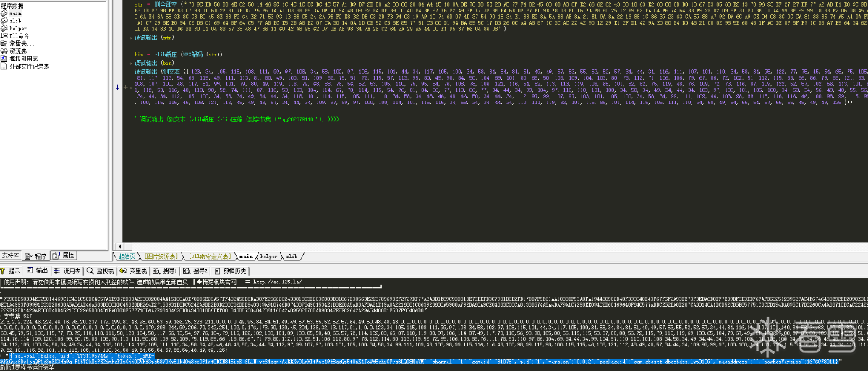Select 模块引用表 module reference node
Screen dimensions: 868x371
22,59
